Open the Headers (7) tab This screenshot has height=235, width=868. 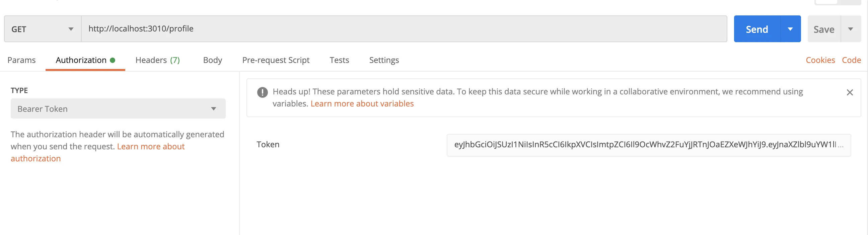point(157,60)
